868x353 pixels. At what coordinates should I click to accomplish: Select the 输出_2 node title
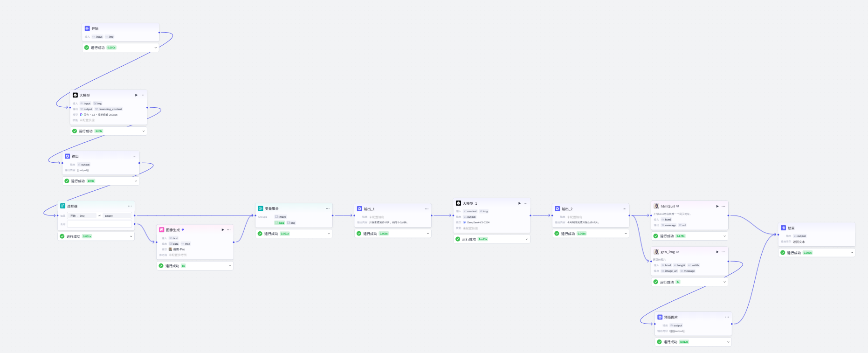coord(567,209)
